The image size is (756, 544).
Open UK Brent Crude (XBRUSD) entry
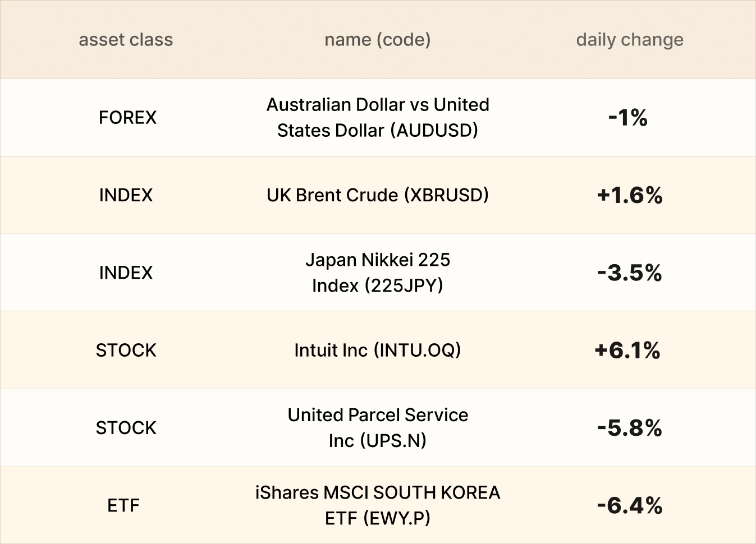pyautogui.click(x=378, y=195)
